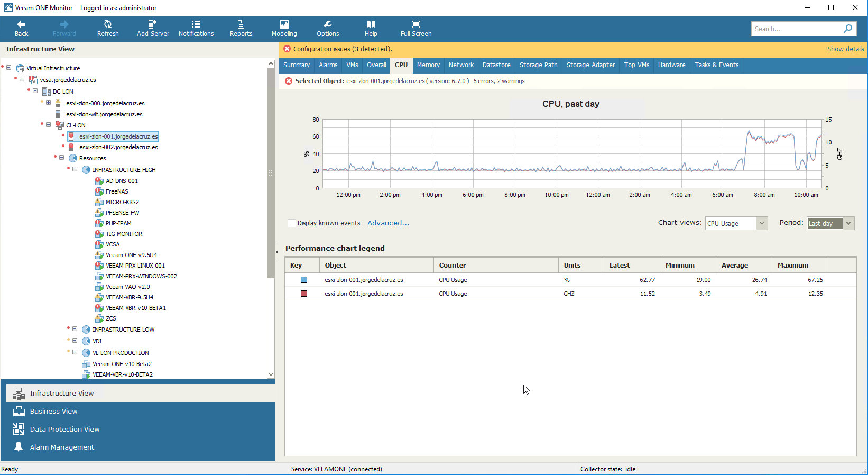
Task: Select the INFRASTRUCTURE-HIGH resource pool icon
Action: (86, 170)
